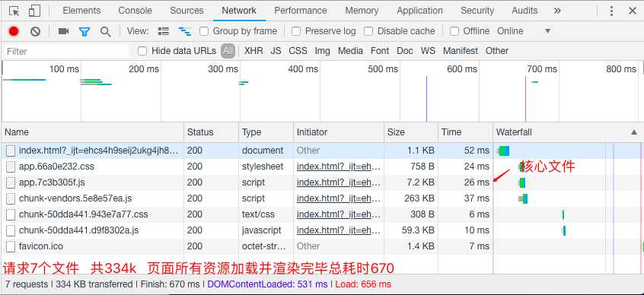Open the search magnifier icon
The image size is (644, 295).
coord(106,31)
